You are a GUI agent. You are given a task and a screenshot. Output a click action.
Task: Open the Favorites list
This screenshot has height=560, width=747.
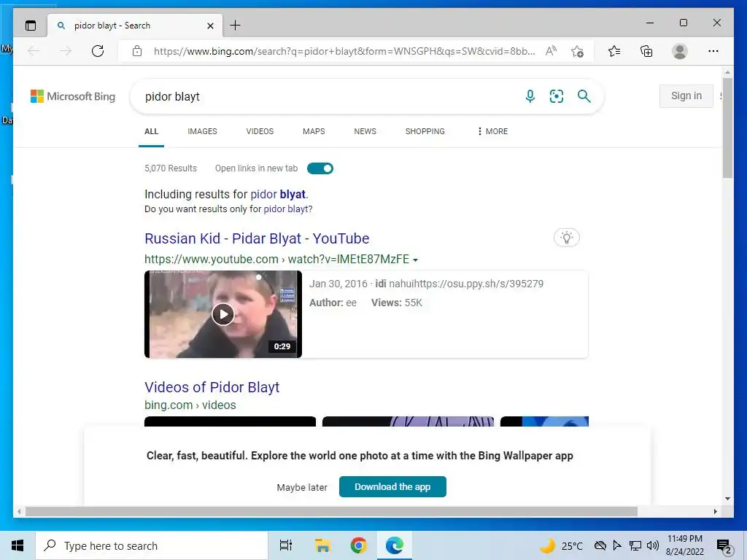[x=614, y=51]
